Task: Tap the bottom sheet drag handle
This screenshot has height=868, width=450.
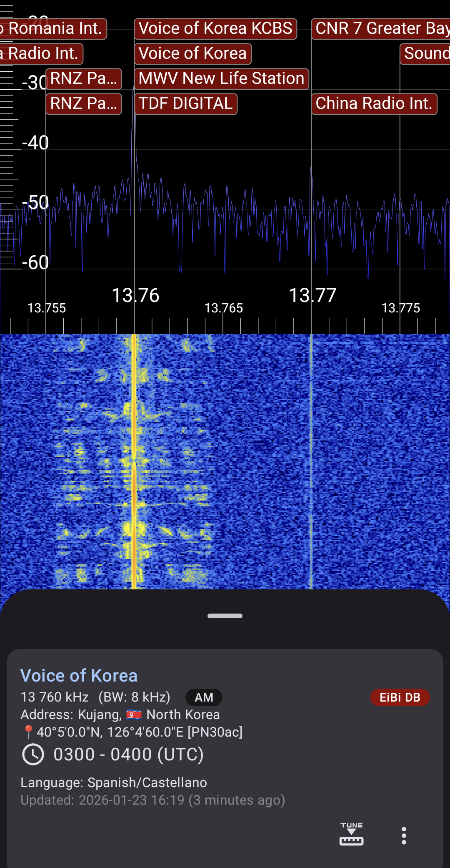Action: tap(225, 616)
